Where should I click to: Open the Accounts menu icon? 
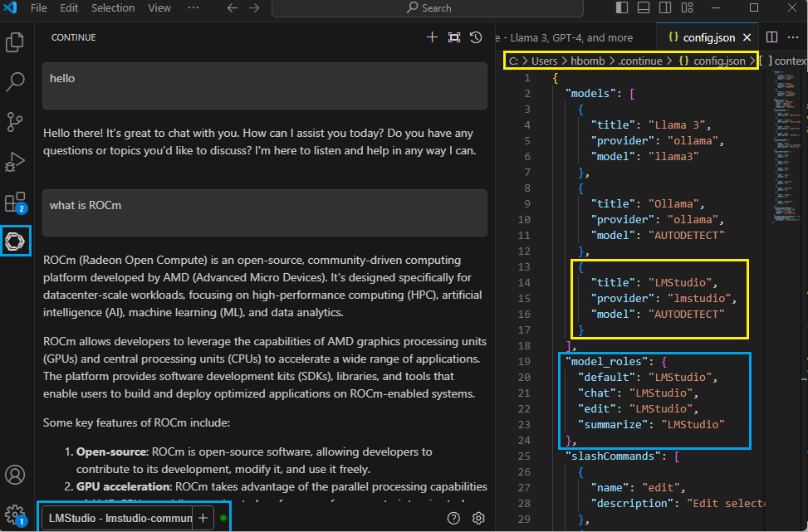point(15,475)
